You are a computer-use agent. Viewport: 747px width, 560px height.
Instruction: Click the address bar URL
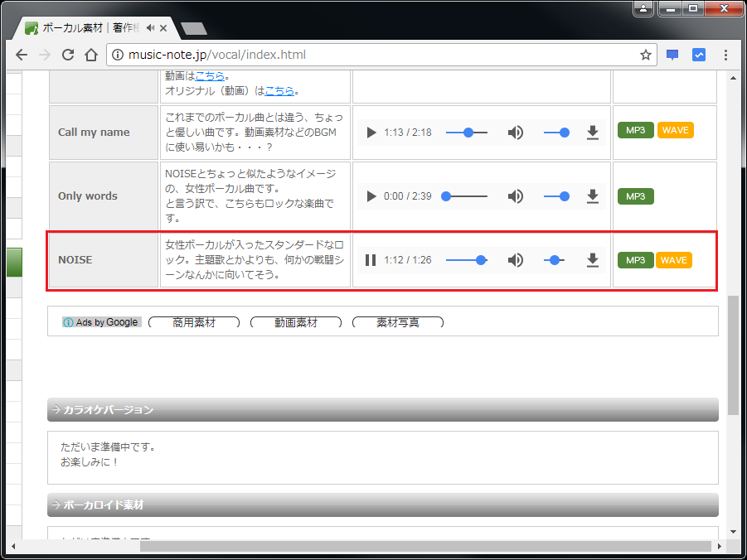pyautogui.click(x=217, y=56)
